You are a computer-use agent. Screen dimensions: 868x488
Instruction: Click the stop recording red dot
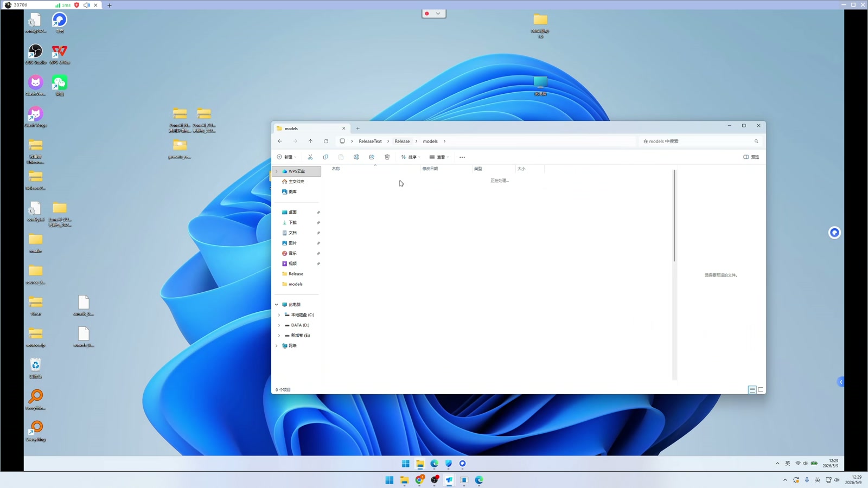pyautogui.click(x=427, y=14)
